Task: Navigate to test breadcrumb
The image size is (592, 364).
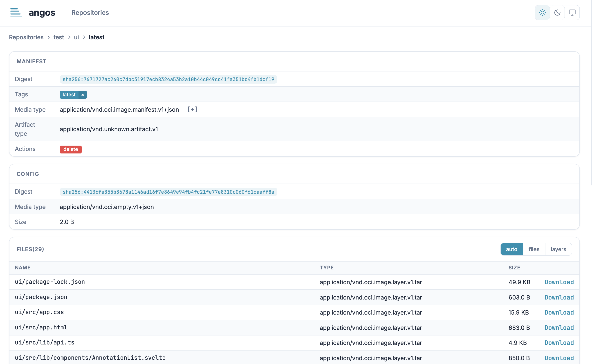Action: click(58, 37)
